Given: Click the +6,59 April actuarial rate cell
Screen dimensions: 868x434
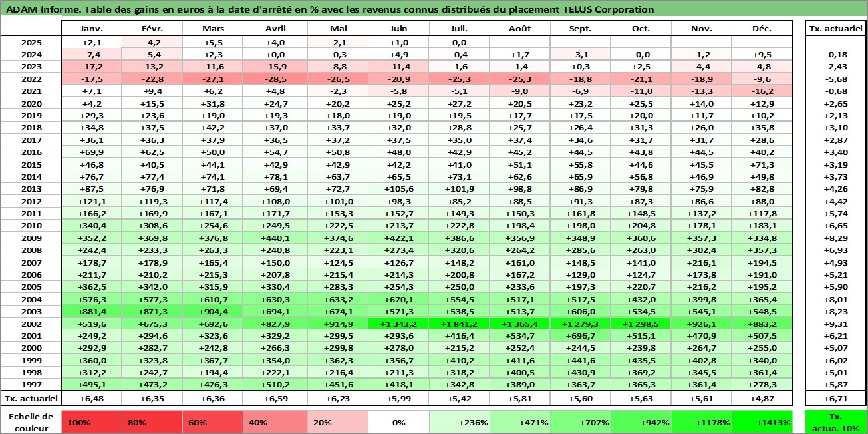Looking at the screenshot, I should tap(274, 399).
